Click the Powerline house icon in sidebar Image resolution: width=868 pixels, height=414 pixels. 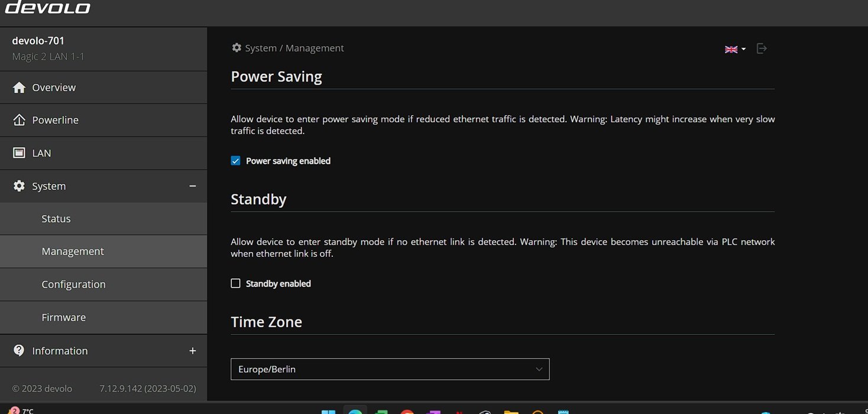point(19,120)
